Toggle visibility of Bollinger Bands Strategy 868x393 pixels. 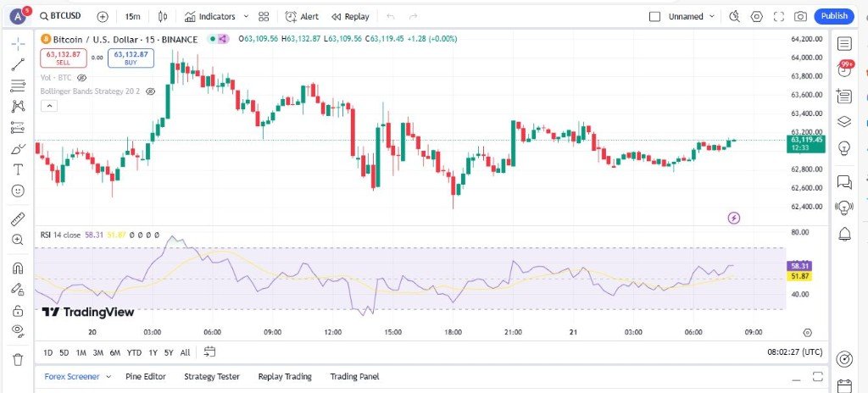[150, 91]
